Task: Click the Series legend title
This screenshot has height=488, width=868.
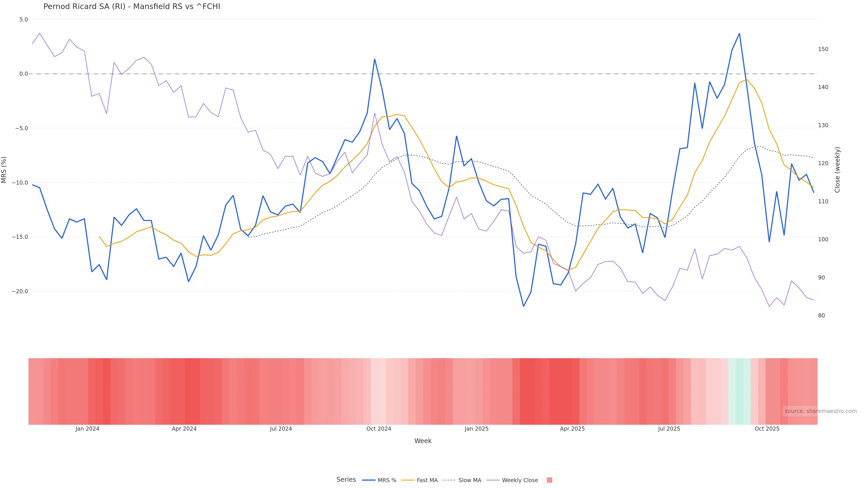Action: point(346,480)
